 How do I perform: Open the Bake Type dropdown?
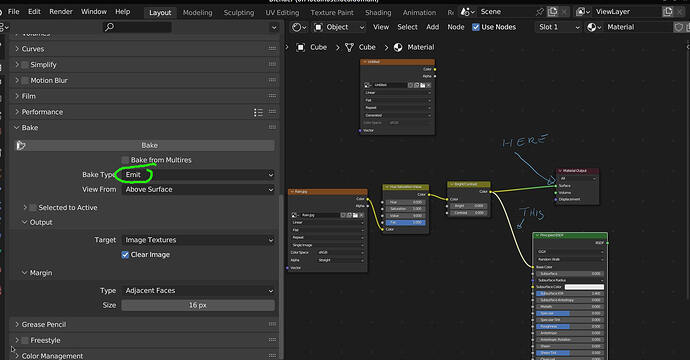click(x=198, y=175)
